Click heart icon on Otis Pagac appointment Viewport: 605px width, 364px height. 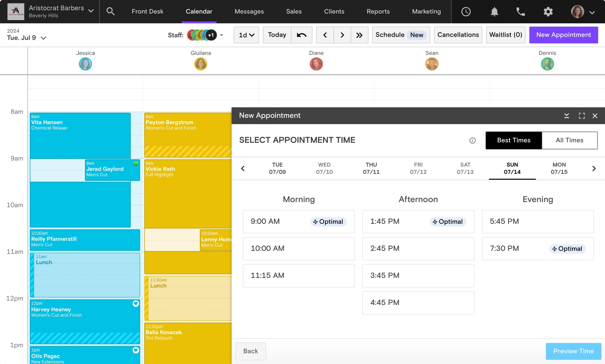coord(136,350)
